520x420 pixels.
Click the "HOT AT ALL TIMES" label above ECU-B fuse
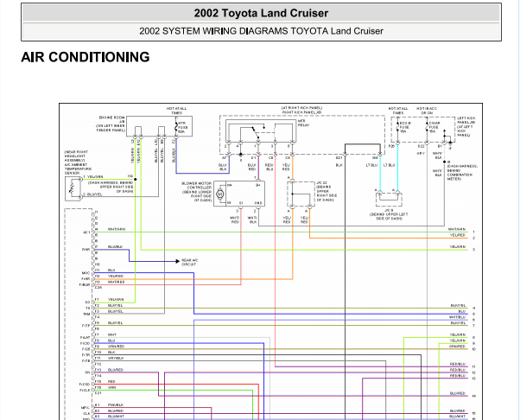pos(398,111)
